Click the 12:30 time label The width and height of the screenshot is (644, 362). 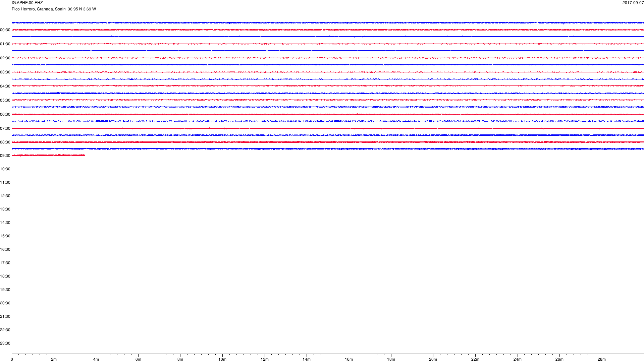point(5,196)
